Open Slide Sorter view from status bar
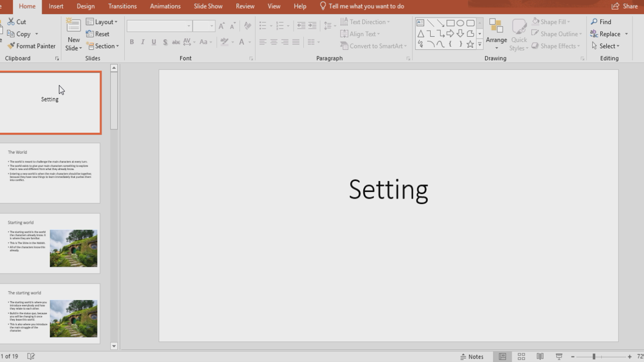 pyautogui.click(x=521, y=356)
